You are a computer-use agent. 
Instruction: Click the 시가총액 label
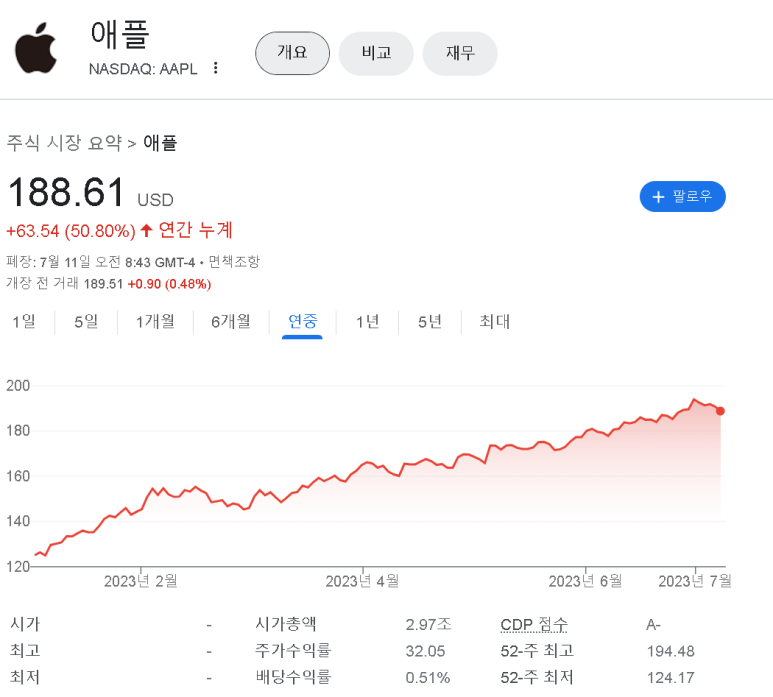[285, 624]
